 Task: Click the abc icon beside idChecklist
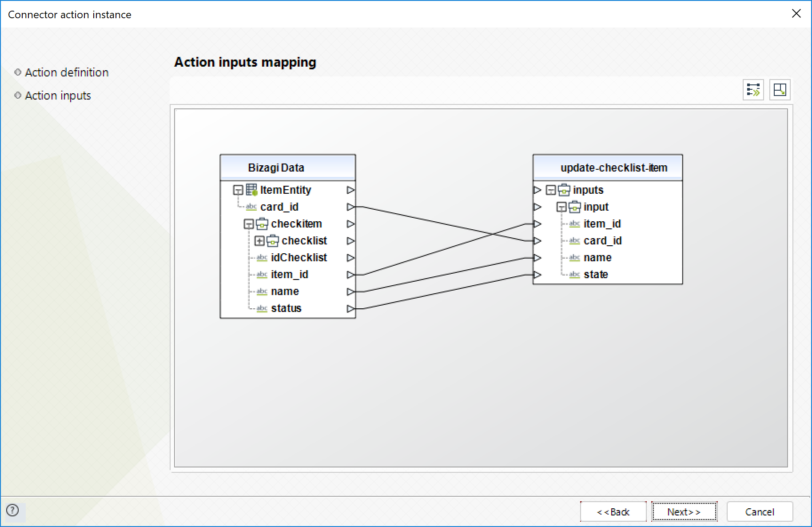(x=262, y=258)
